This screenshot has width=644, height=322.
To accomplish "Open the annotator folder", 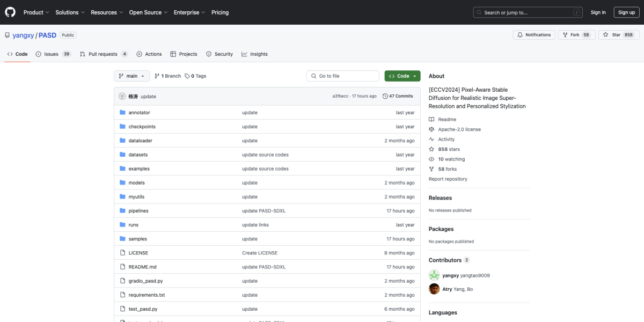I will (x=139, y=113).
